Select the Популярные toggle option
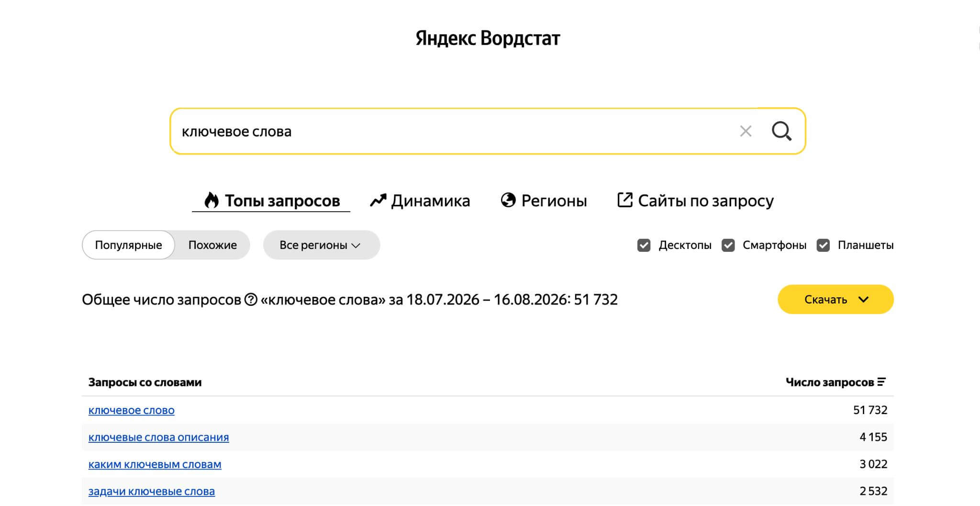Screen dimensions: 980x506 (128, 245)
